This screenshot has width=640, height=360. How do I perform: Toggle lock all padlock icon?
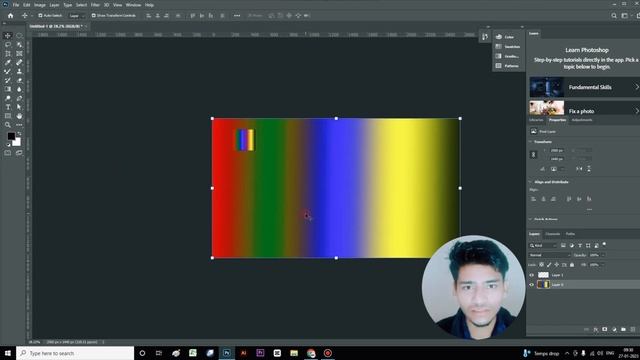[572, 265]
